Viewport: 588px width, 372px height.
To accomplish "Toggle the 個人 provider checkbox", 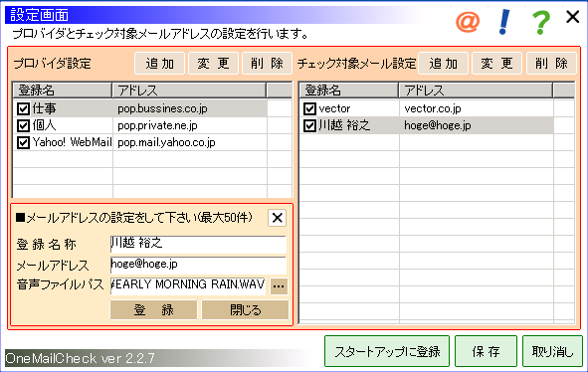I will tap(23, 125).
